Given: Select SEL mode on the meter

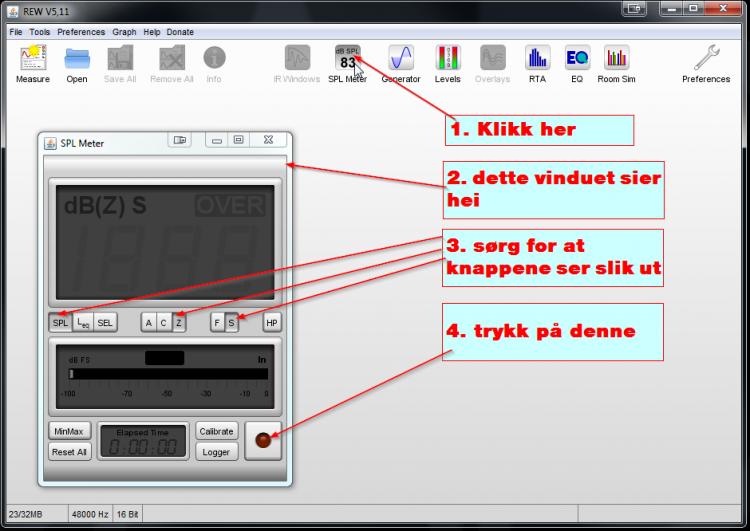Looking at the screenshot, I should (x=105, y=323).
